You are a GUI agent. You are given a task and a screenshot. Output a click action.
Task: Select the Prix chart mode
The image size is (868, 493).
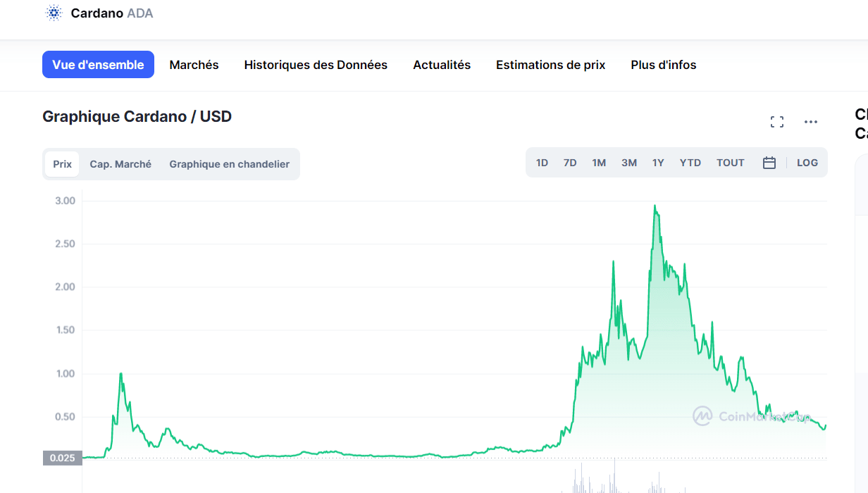point(63,164)
